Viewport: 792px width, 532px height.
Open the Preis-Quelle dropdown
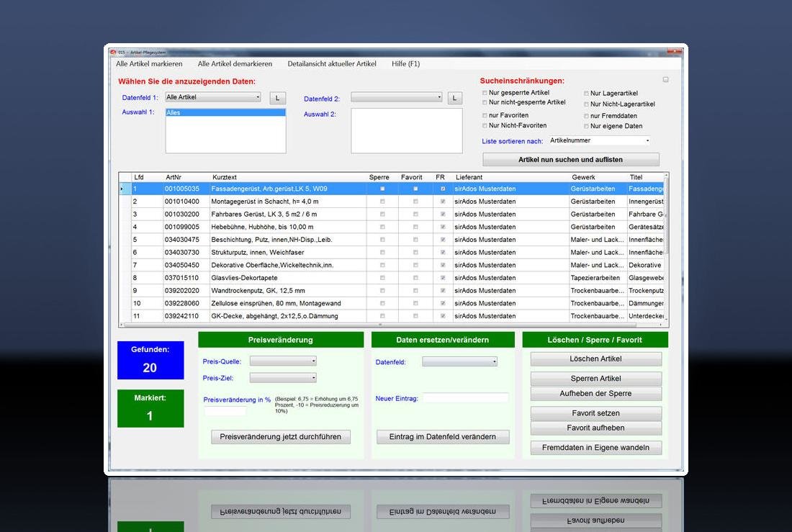[282, 361]
